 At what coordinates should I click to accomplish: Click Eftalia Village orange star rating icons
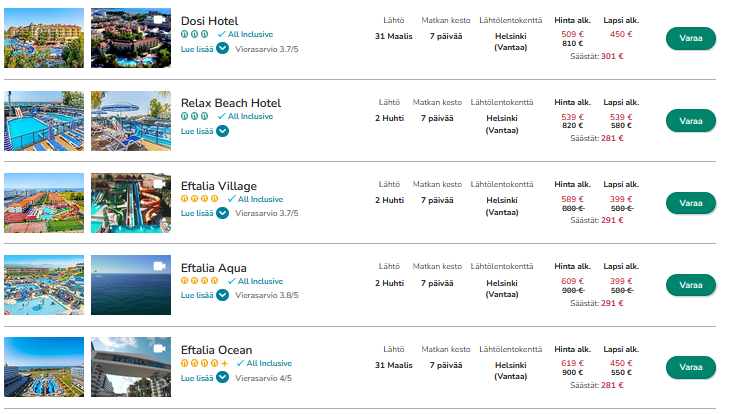200,199
